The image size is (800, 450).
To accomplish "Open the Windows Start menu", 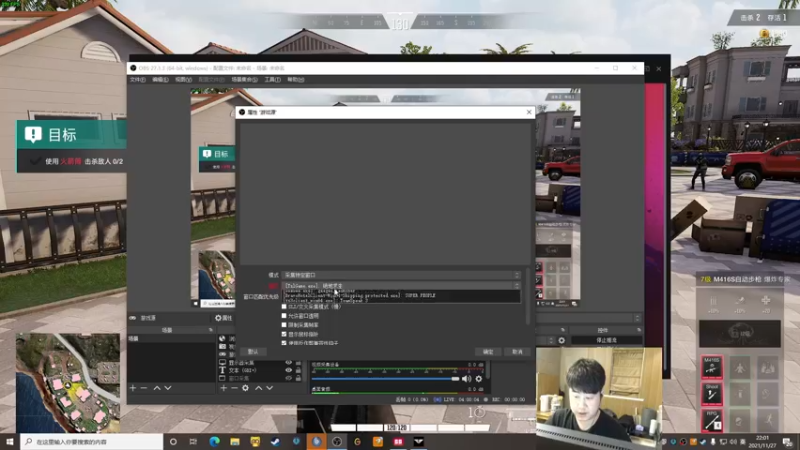I will coord(10,442).
